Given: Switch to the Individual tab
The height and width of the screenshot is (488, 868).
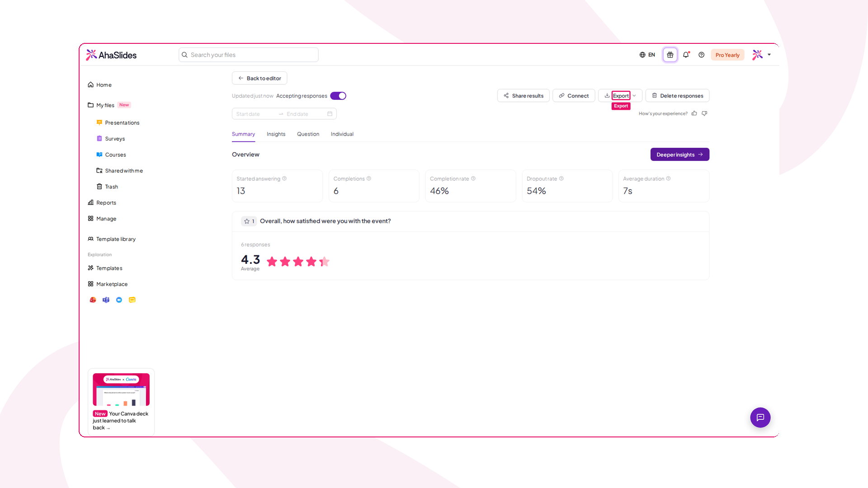Looking at the screenshot, I should (342, 134).
